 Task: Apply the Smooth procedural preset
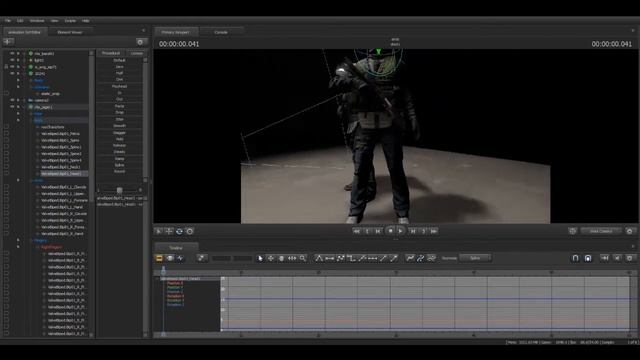(120, 126)
